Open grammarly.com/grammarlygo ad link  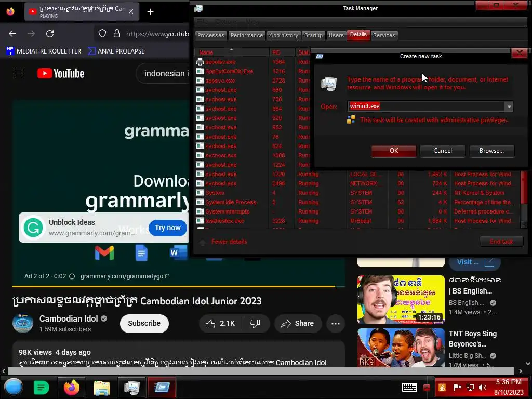click(125, 276)
